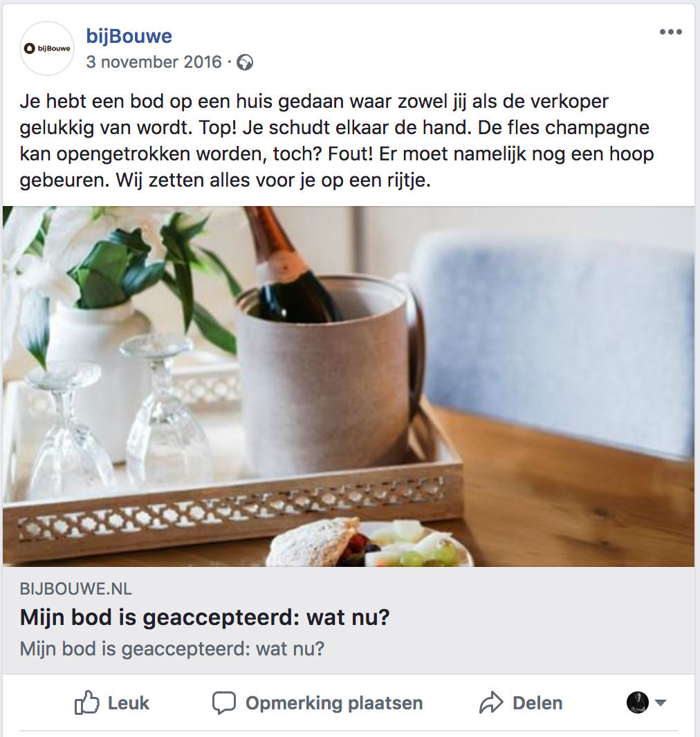This screenshot has height=737, width=700.
Task: Open the champagne bucket preview image
Action: point(349,386)
